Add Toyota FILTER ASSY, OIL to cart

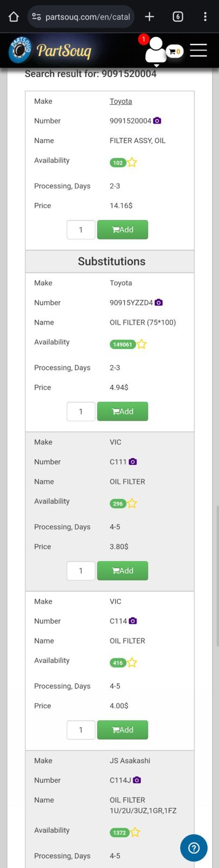click(x=122, y=230)
